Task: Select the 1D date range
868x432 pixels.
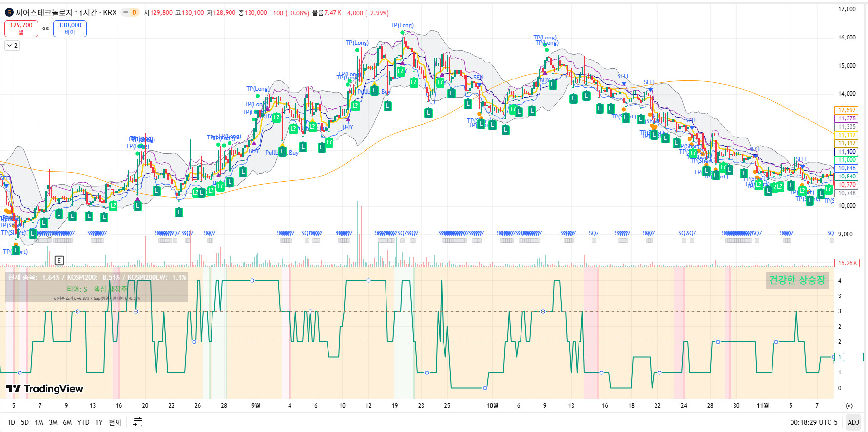Action: coord(11,422)
